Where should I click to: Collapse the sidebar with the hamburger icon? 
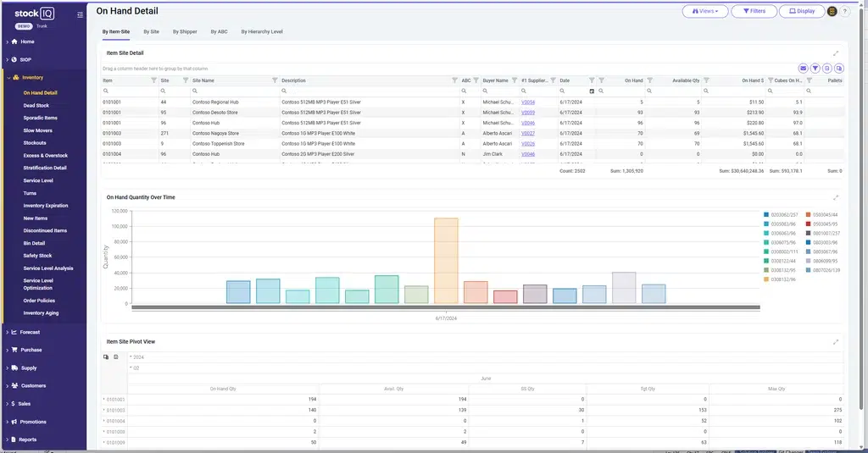pyautogui.click(x=80, y=15)
